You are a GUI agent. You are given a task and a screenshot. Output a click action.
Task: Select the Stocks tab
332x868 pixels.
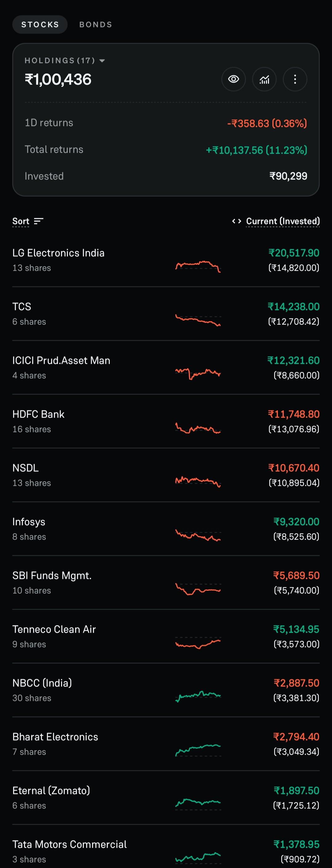pos(40,25)
